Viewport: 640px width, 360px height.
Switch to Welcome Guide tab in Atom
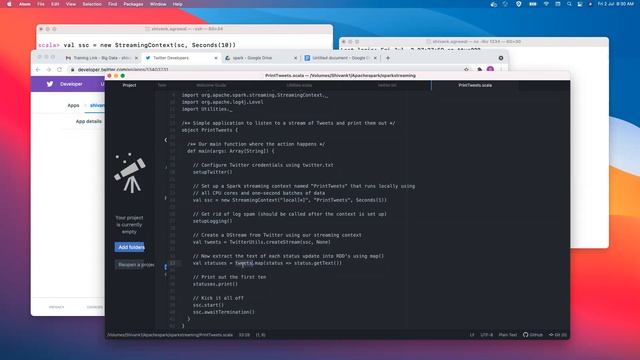[211, 85]
